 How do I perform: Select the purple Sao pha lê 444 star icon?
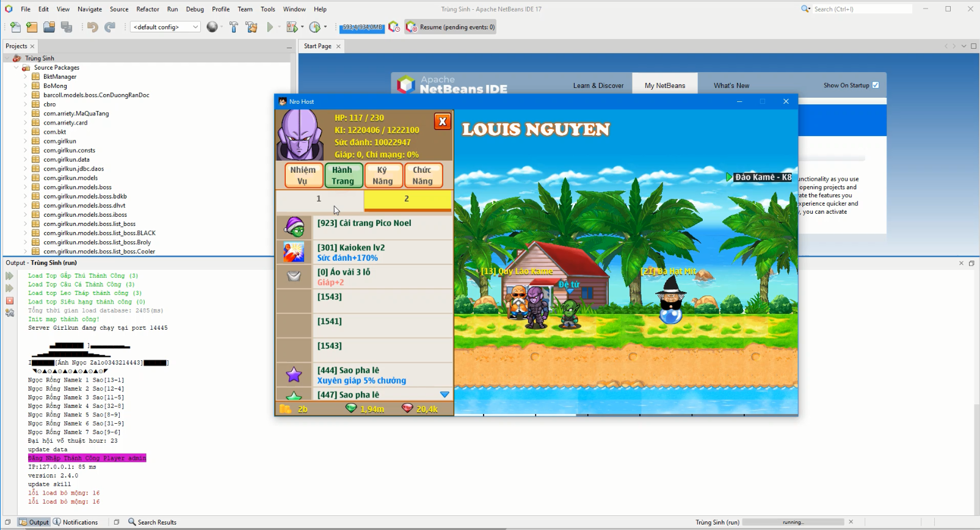294,374
